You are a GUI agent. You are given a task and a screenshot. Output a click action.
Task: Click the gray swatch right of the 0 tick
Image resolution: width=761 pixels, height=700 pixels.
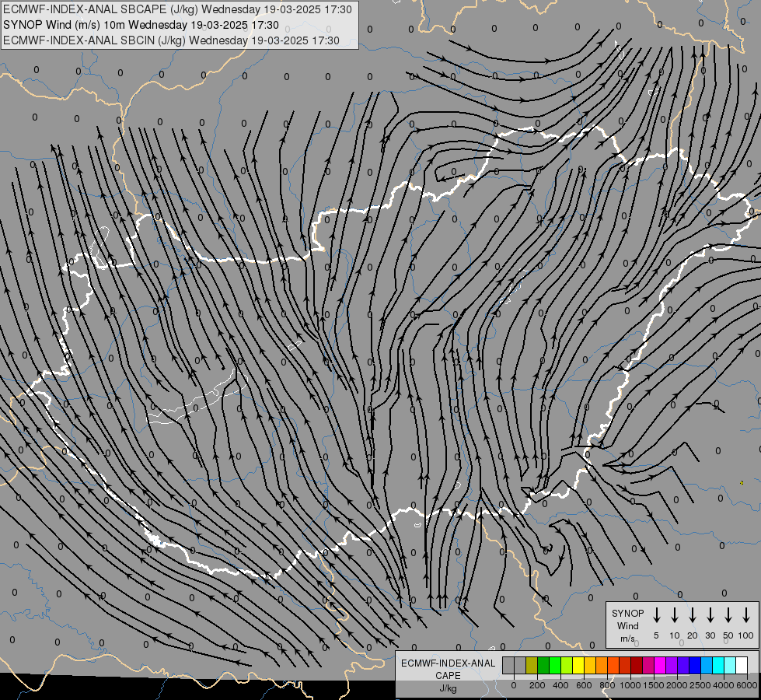pos(520,665)
